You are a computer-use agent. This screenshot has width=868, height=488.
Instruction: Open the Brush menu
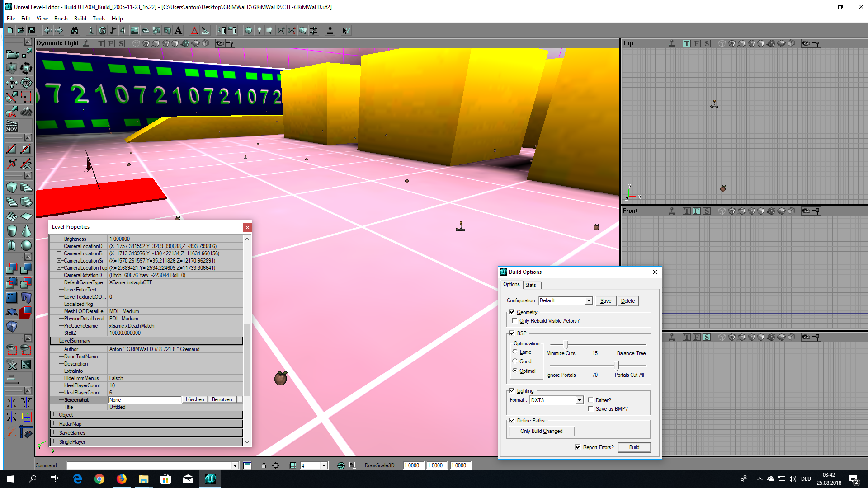pos(61,18)
